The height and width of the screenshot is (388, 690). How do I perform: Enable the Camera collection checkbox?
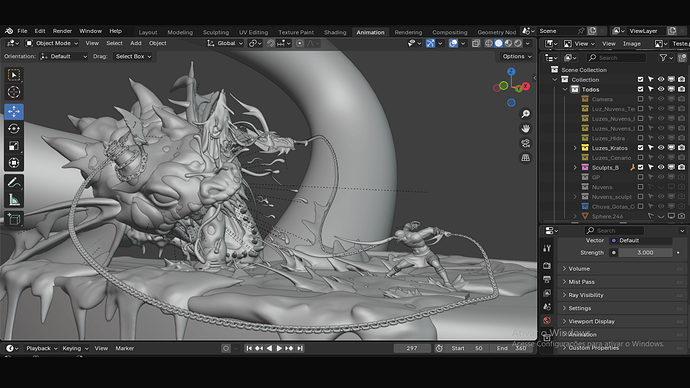[x=641, y=99]
